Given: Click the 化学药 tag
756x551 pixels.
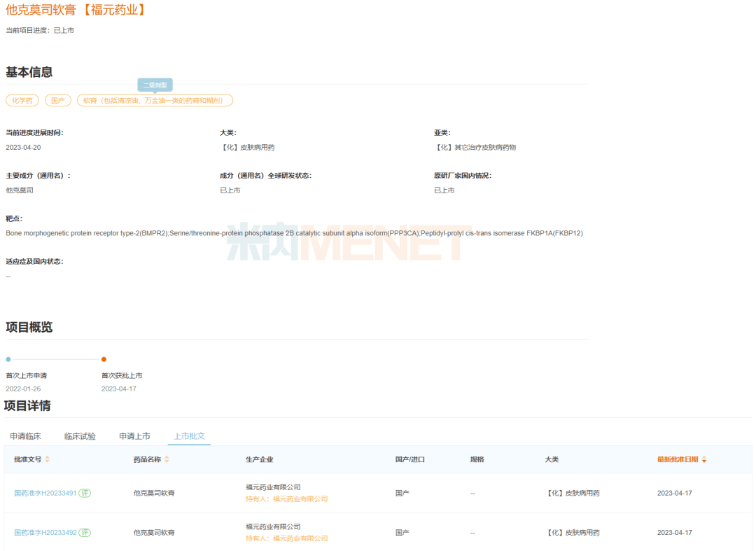Looking at the screenshot, I should tap(22, 101).
